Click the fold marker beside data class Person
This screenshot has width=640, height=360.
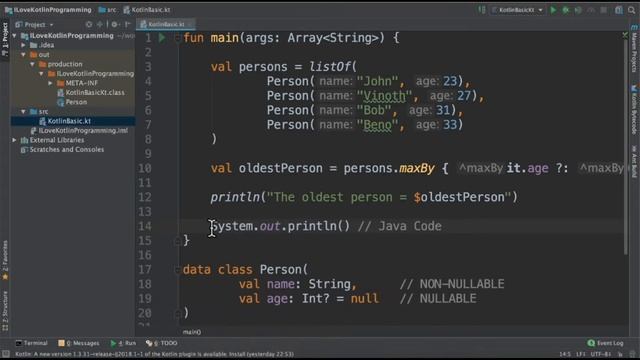point(177,270)
